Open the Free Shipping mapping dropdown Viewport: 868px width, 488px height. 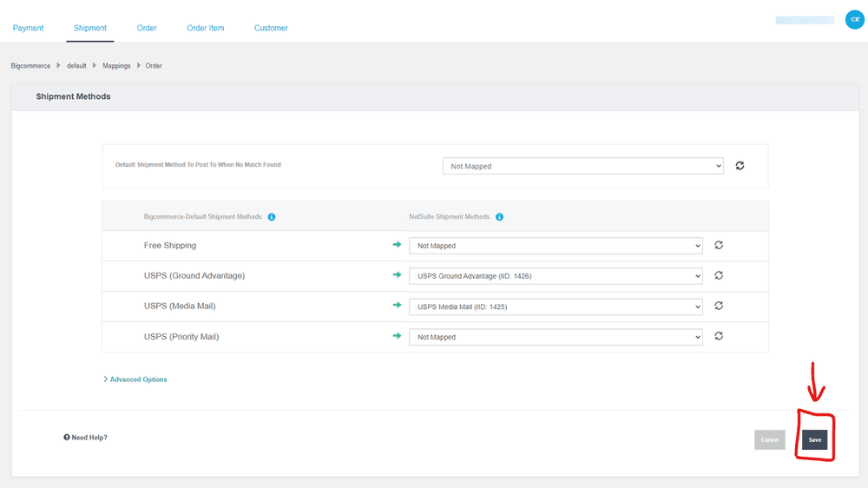tap(556, 246)
